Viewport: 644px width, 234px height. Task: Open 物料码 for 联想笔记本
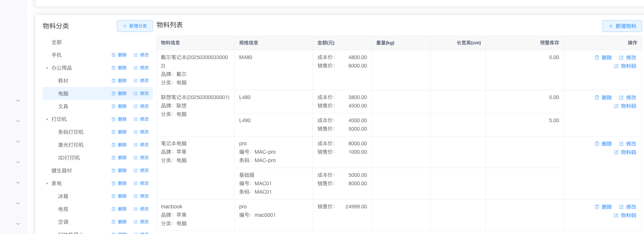pyautogui.click(x=625, y=106)
